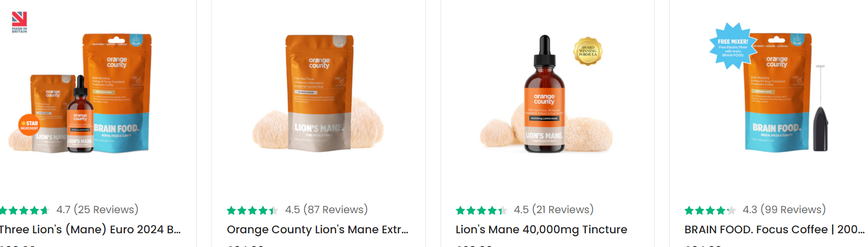Select the Lion's Mane tincture bottle image

(x=545, y=93)
